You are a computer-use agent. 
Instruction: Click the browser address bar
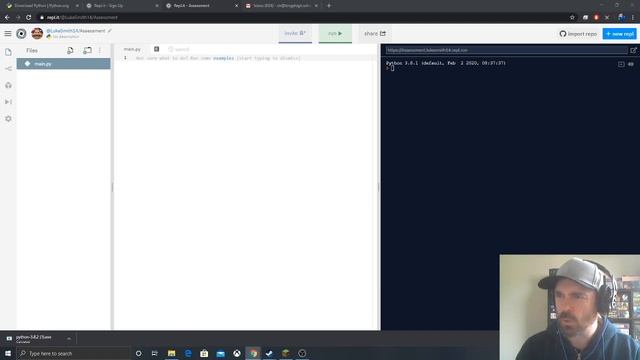(302, 18)
